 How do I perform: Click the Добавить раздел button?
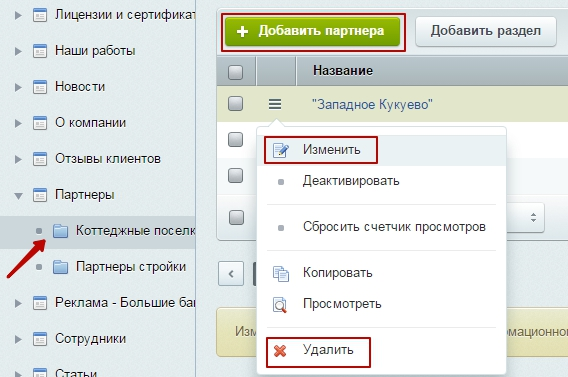[486, 32]
